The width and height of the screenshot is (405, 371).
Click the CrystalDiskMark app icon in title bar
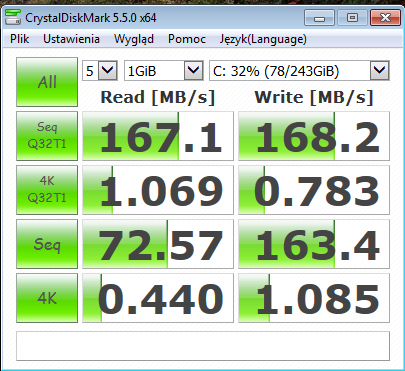[x=13, y=17]
